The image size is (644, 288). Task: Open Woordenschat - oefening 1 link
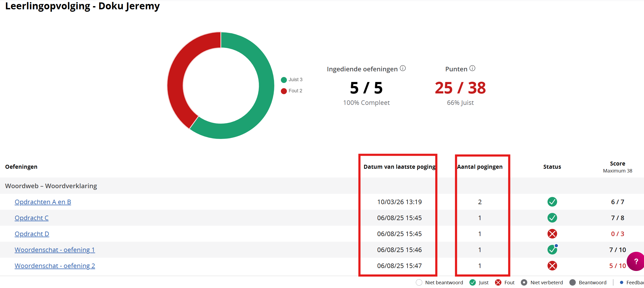[x=55, y=250]
